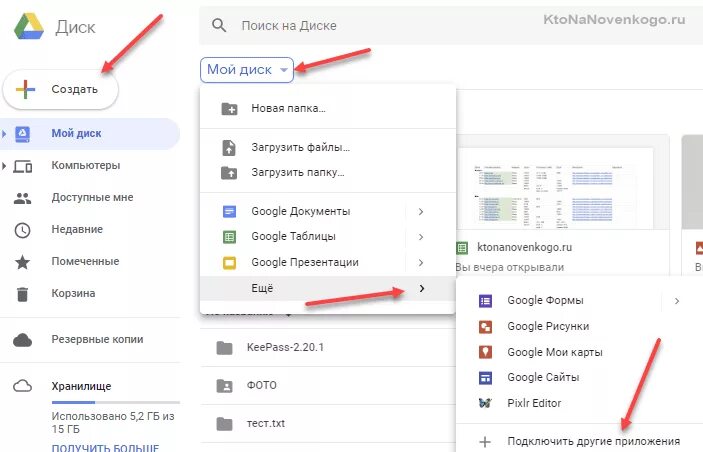Screen dimensions: 703x452
Task: Click the My Drive icon in sidebar
Action: (x=22, y=134)
